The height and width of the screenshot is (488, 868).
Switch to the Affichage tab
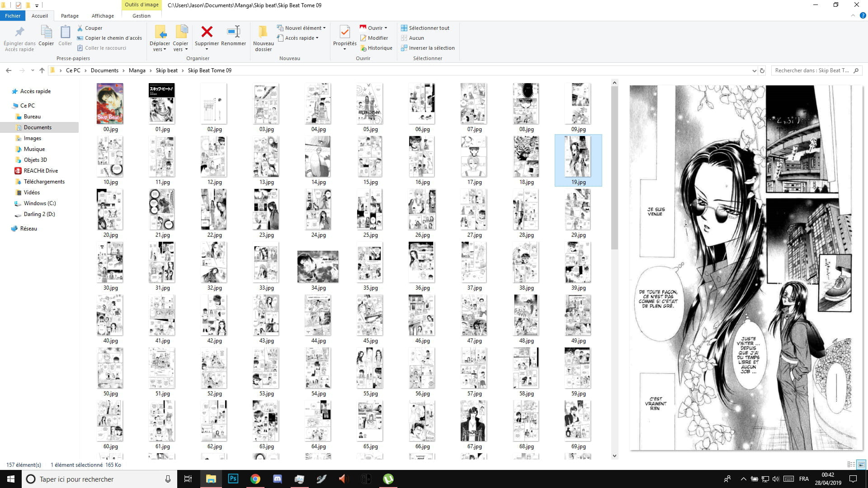(x=103, y=16)
